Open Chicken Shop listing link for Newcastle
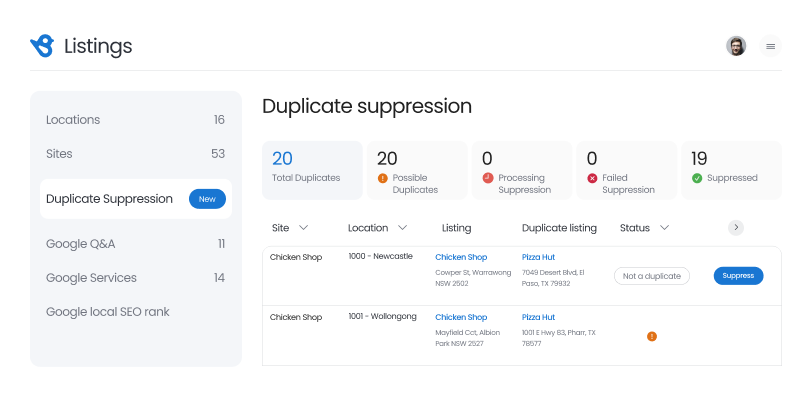Viewport: 812px width, 397px height. 461,257
